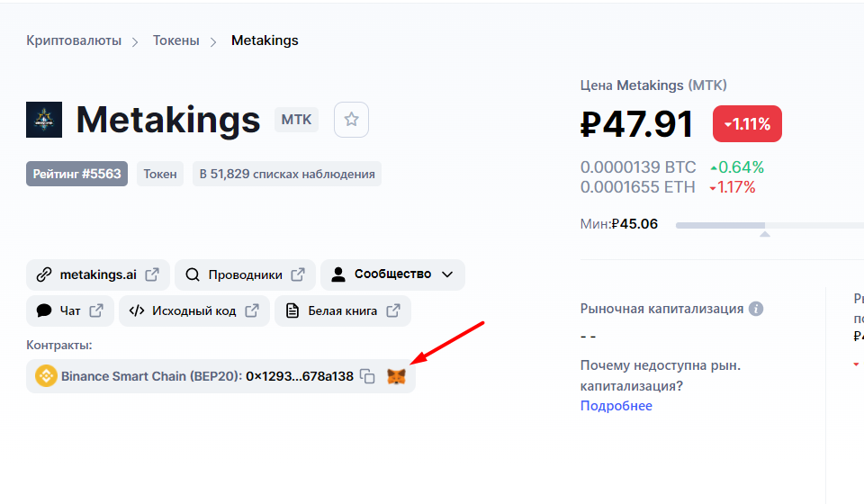864x504 pixels.
Task: Click the Binance Smart Chain coin icon
Action: point(46,376)
